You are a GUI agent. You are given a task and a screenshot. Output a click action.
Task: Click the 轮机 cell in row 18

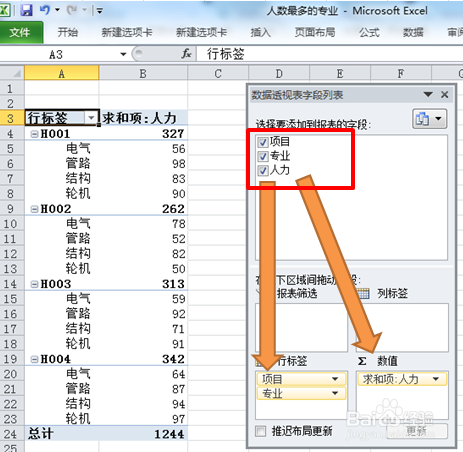(61, 344)
